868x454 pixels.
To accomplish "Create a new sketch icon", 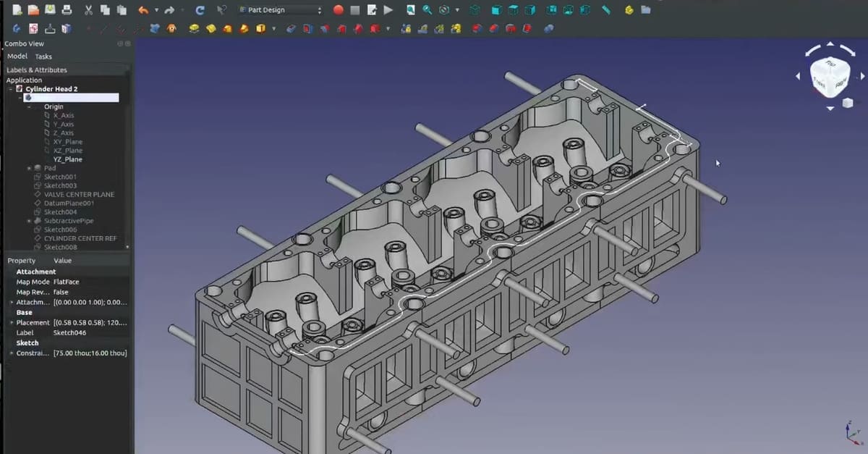I will tap(33, 29).
